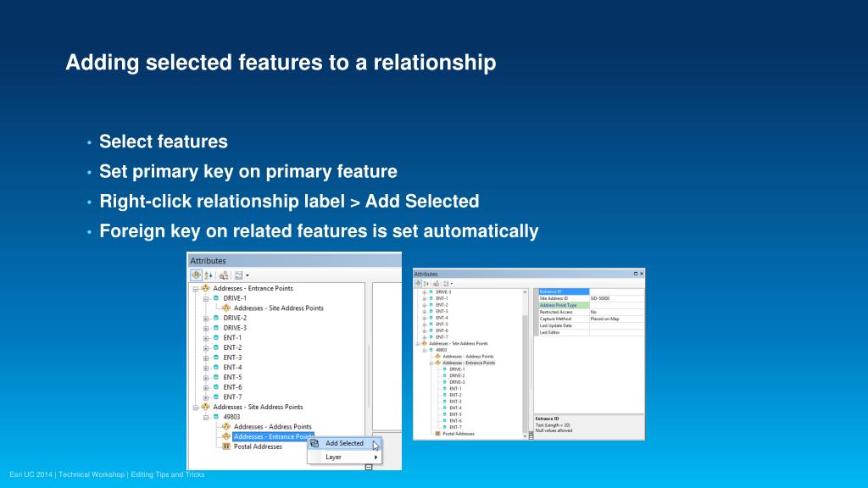The width and height of the screenshot is (868, 488).
Task: Open Layer submenu in context menu
Action: pos(344,457)
